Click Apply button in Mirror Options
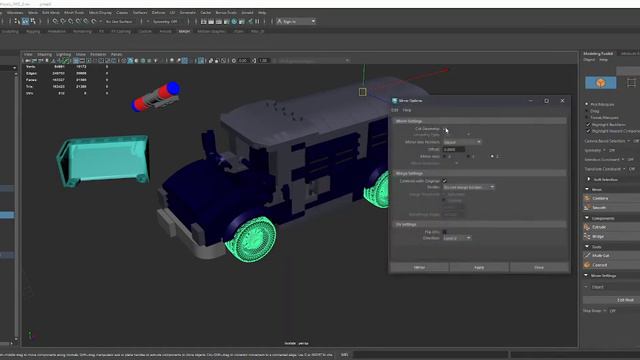The image size is (640, 360). point(479,267)
